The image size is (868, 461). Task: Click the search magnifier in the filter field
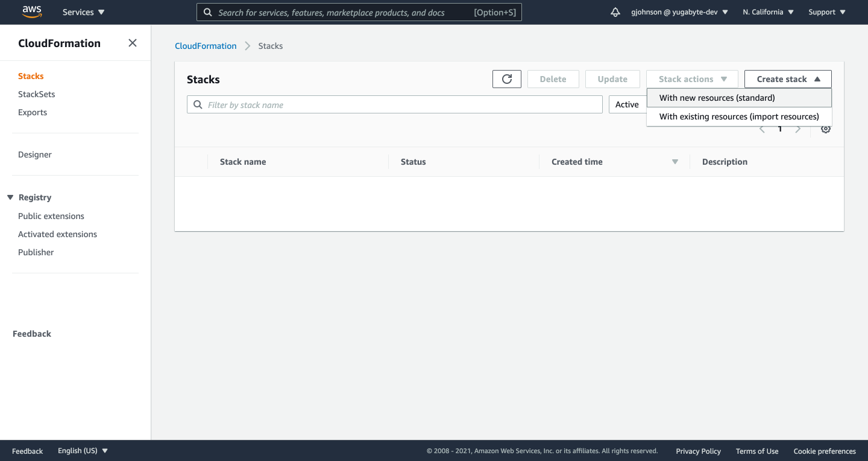(198, 104)
